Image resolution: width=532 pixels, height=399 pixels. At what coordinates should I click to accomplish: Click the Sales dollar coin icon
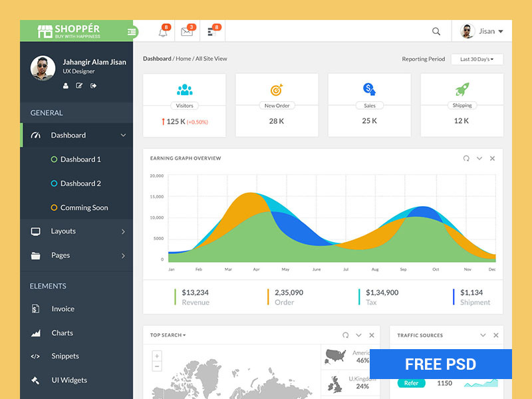369,89
